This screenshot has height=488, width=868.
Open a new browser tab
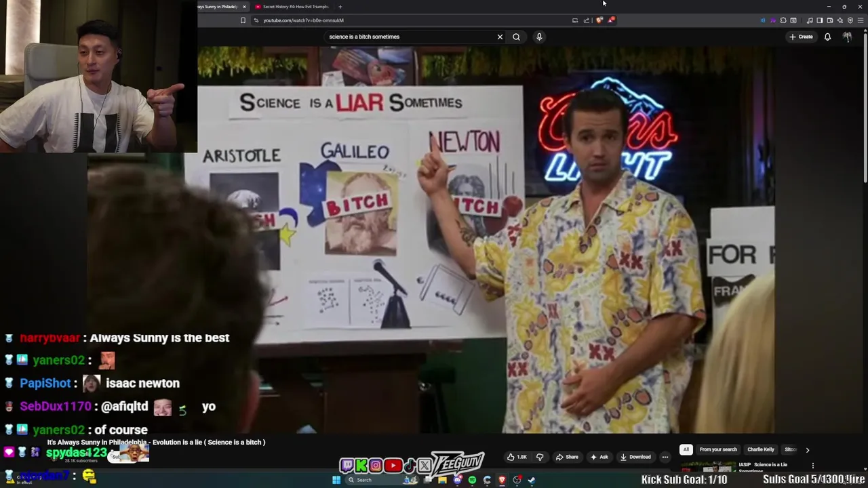[x=340, y=7]
